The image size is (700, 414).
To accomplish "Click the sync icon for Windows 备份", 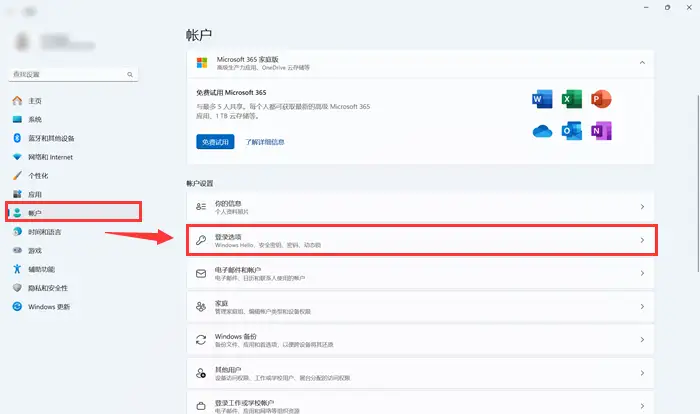I will [x=201, y=340].
